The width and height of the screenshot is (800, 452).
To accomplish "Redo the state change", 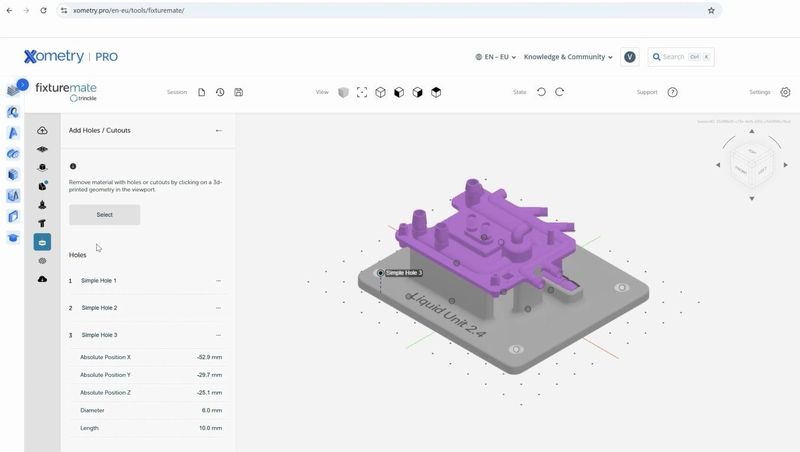I will (560, 92).
